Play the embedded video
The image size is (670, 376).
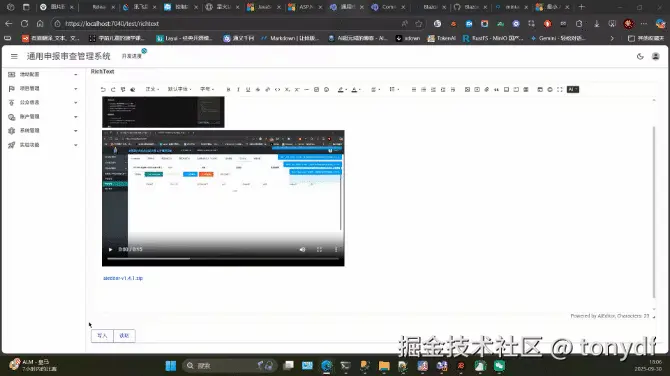(x=110, y=250)
